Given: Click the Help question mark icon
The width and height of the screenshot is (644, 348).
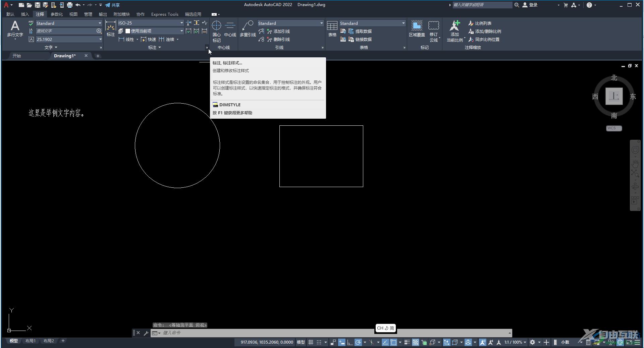Looking at the screenshot, I should click(589, 5).
